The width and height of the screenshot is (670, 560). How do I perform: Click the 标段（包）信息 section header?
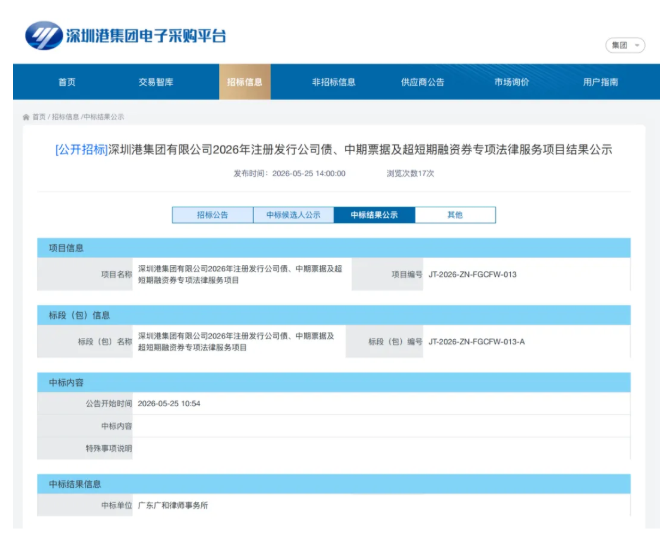(x=334, y=315)
